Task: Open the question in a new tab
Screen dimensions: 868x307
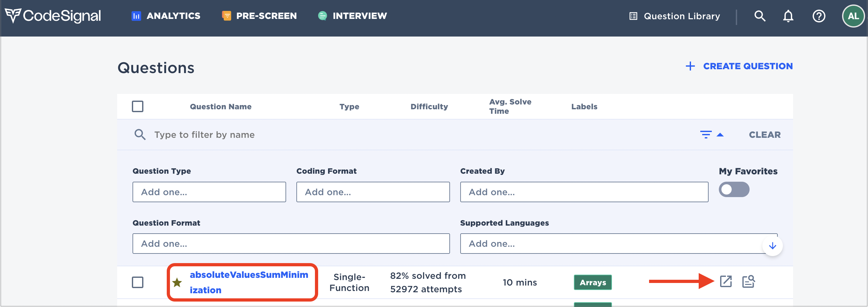Action: (726, 281)
